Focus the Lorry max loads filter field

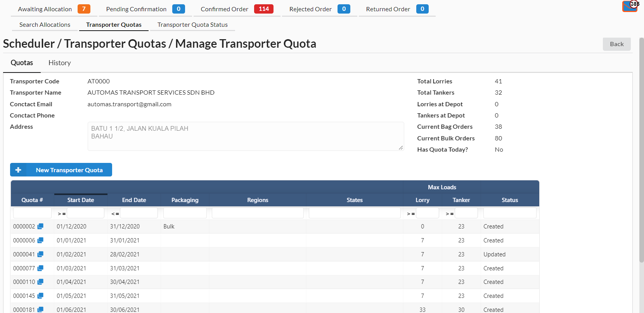[x=428, y=213]
